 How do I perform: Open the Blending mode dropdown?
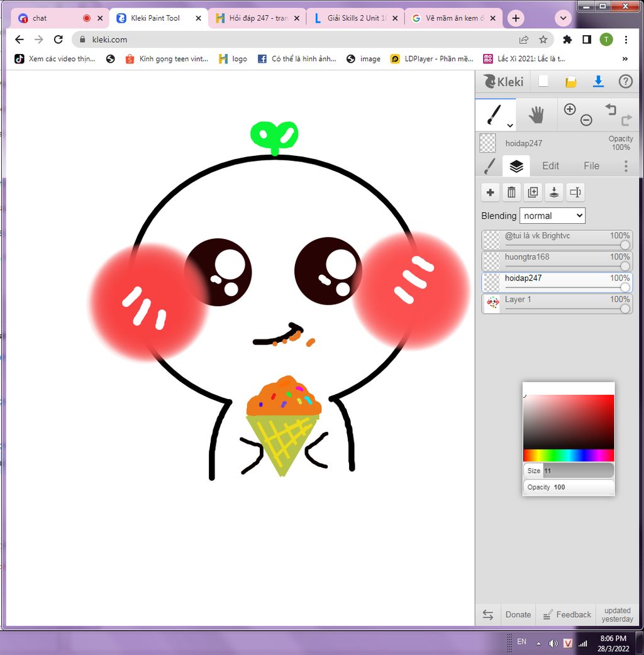552,216
